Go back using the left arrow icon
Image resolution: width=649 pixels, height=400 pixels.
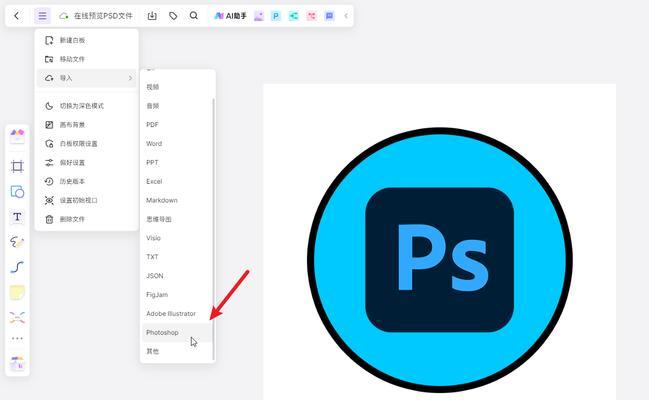point(17,16)
